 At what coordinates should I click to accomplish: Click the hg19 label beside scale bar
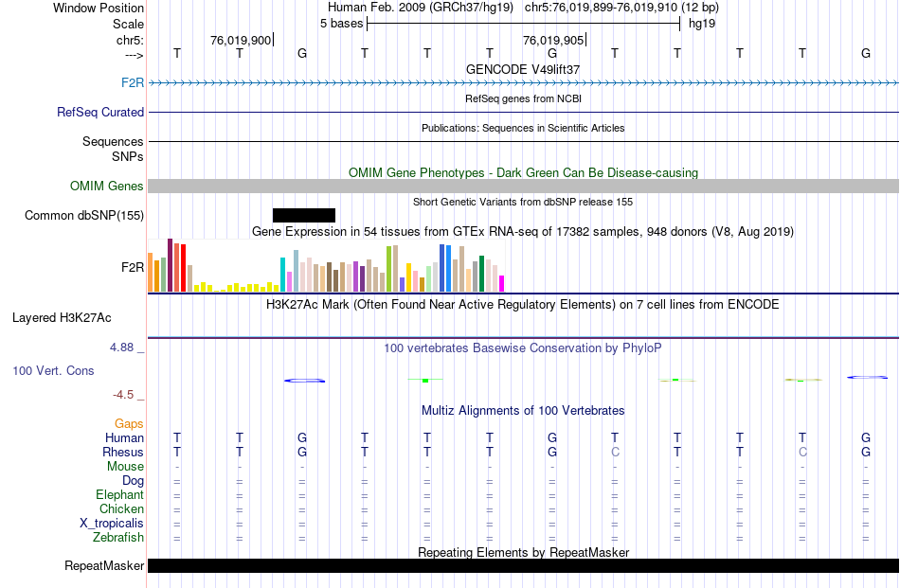(x=702, y=24)
